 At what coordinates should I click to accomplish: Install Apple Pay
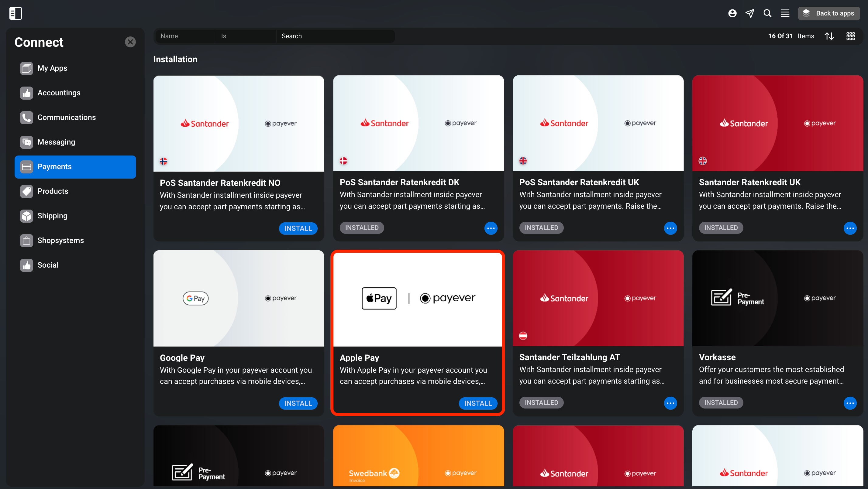478,403
